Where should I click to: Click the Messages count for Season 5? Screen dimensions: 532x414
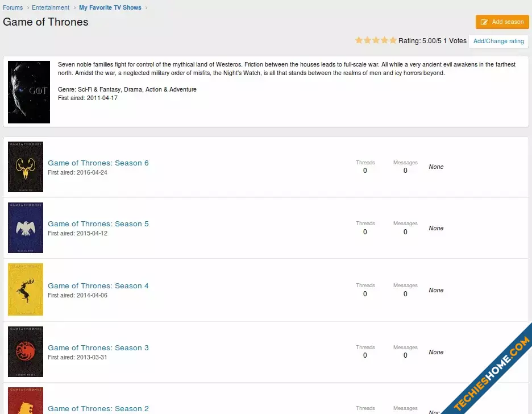[x=405, y=232]
